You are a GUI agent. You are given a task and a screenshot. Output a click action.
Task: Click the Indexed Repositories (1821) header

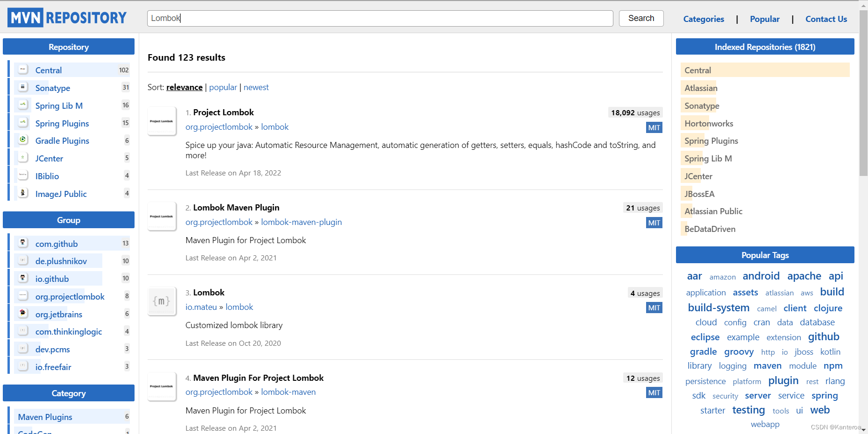(765, 47)
